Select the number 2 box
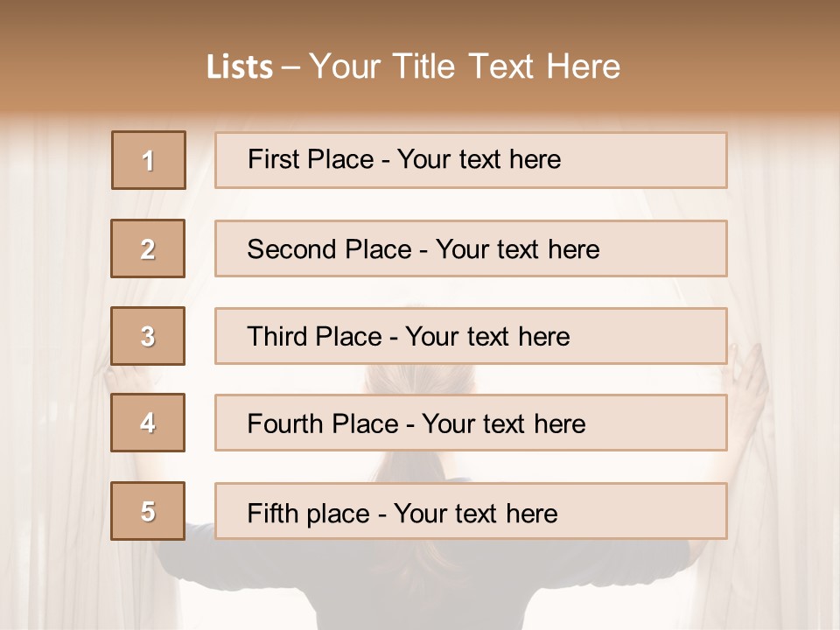Viewport: 840px width, 630px height. click(149, 248)
